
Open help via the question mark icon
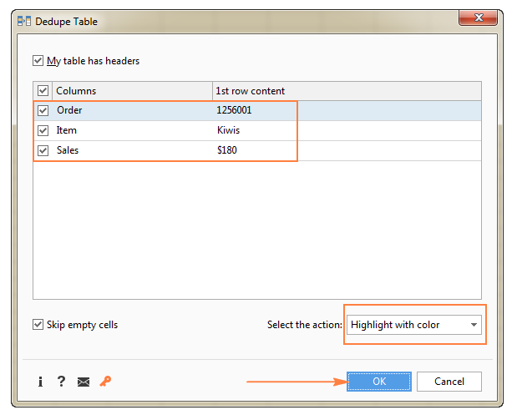click(61, 382)
